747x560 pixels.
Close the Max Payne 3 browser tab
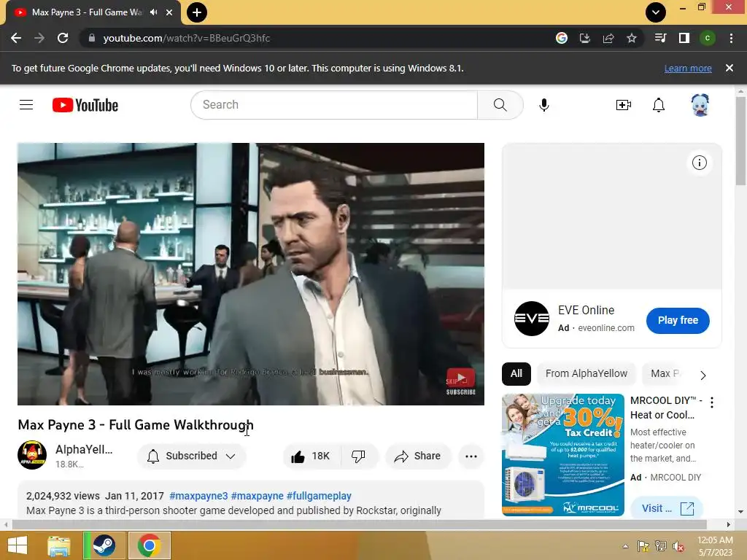(x=169, y=12)
